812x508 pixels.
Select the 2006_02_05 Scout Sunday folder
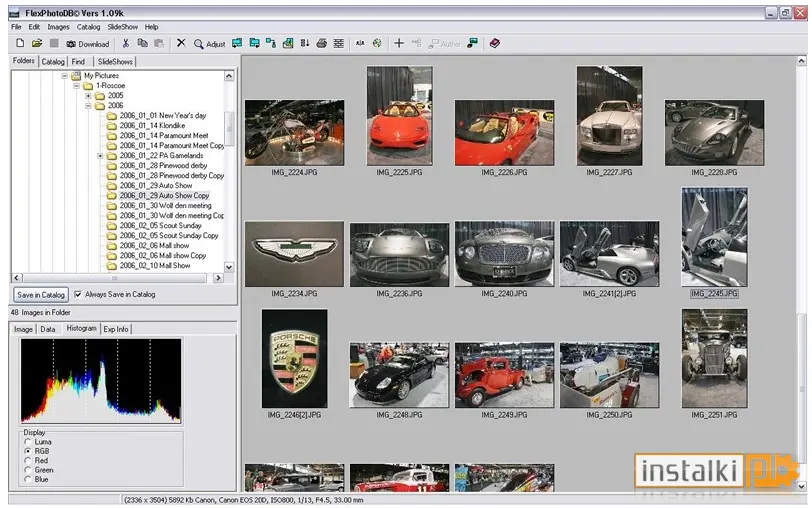161,225
